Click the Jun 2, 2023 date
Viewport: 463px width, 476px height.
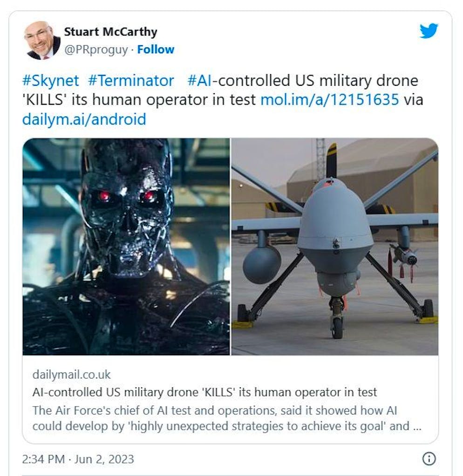104,459
